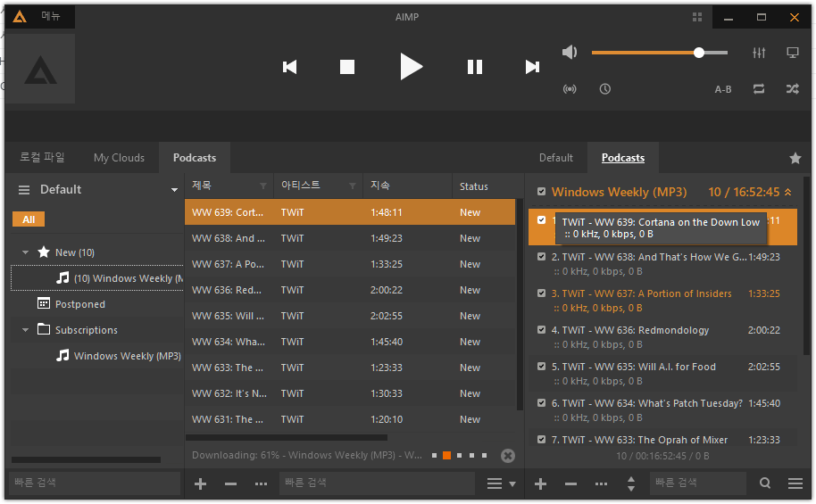
Task: Open playlist sort up-down arrows icon
Action: point(631,483)
